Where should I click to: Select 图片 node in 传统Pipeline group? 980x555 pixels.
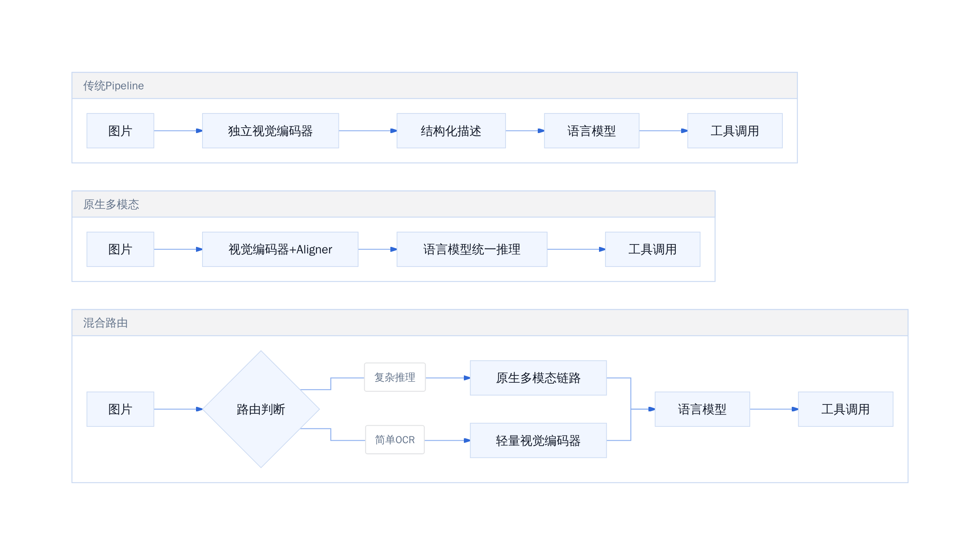coord(120,131)
